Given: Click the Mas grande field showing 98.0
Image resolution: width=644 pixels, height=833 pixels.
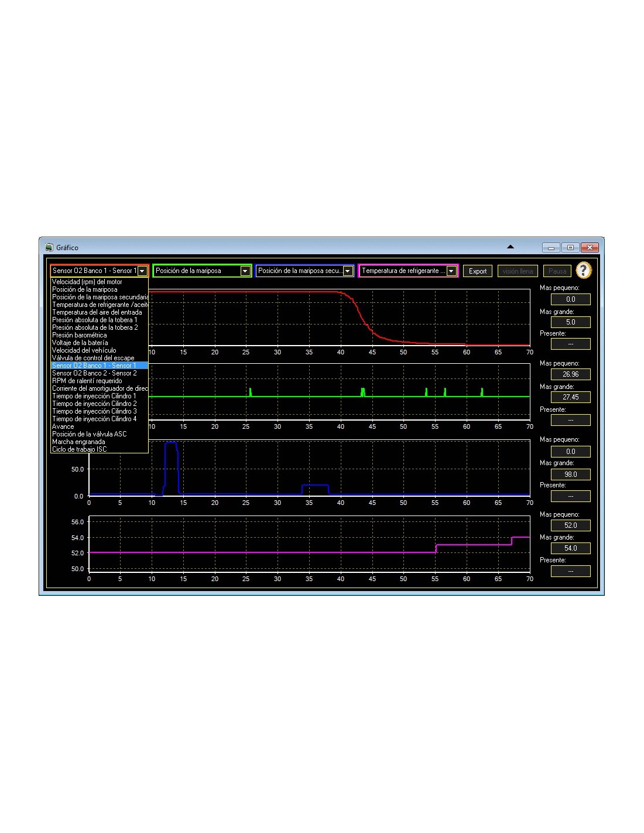Looking at the screenshot, I should click(x=570, y=474).
